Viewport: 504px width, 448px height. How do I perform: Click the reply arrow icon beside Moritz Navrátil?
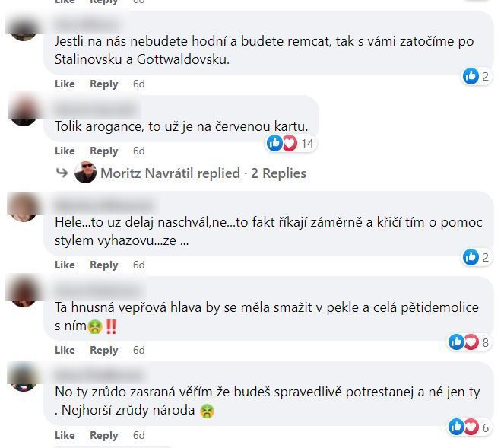click(x=62, y=173)
